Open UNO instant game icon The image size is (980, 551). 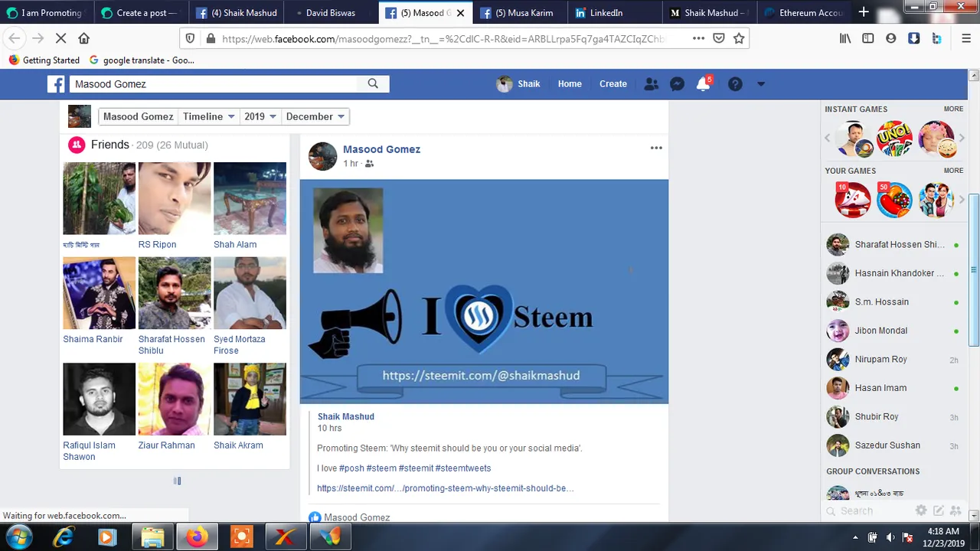pos(894,139)
